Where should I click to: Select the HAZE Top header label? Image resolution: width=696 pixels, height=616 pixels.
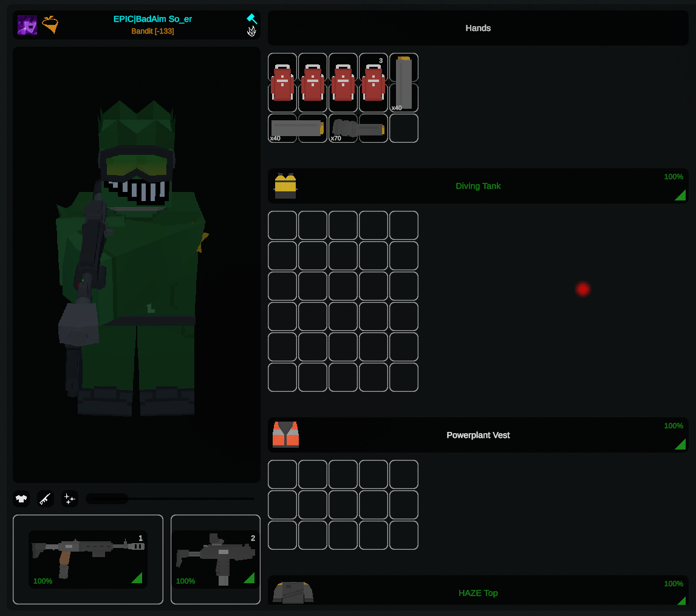478,594
